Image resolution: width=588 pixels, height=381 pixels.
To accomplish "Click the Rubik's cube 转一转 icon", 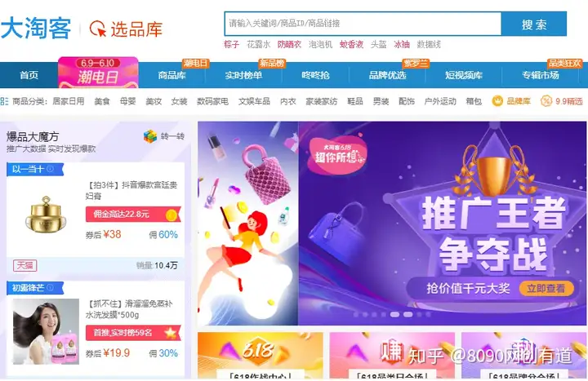I will (150, 136).
